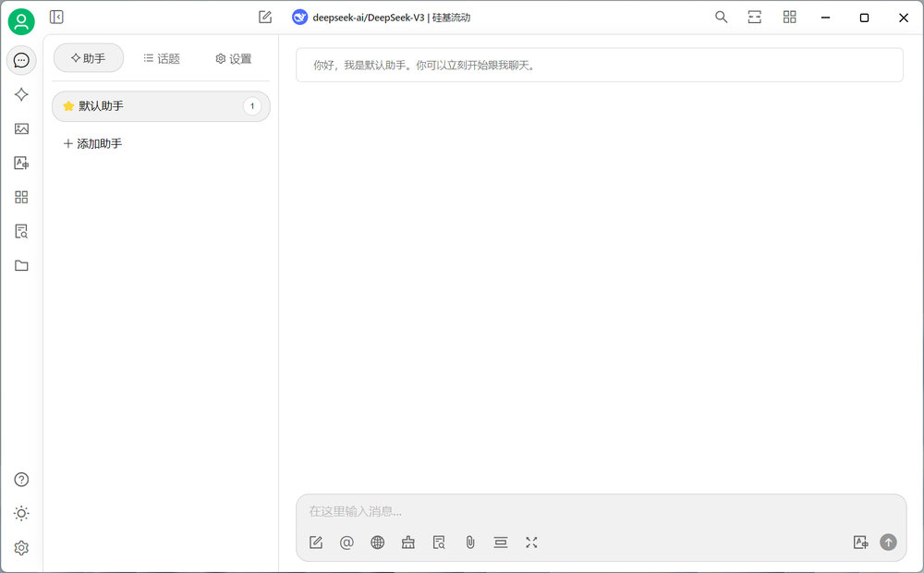Open the Translation page in sidebar

(21, 163)
